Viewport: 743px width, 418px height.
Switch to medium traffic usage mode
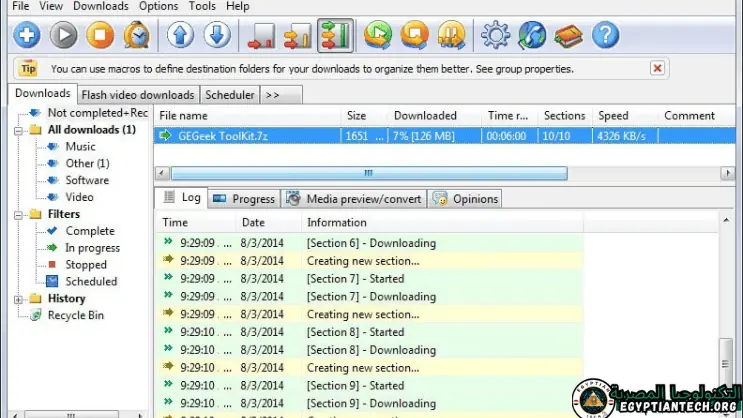click(x=298, y=37)
